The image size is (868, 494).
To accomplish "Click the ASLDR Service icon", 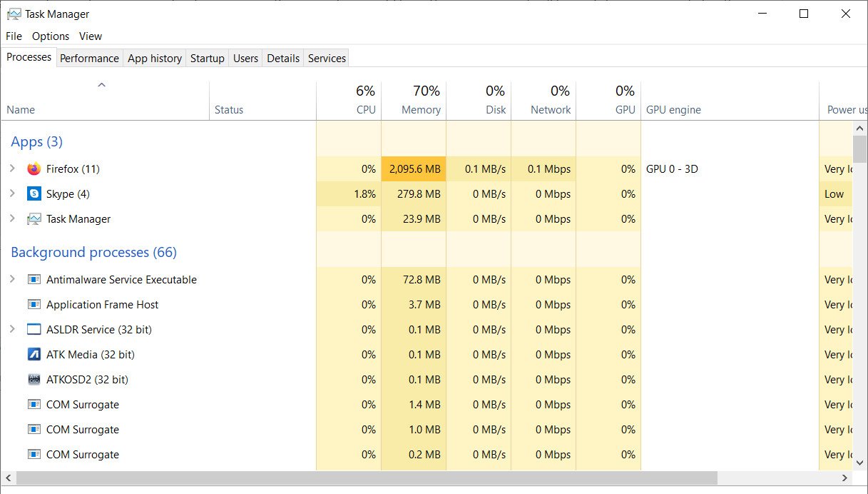I will click(x=34, y=330).
